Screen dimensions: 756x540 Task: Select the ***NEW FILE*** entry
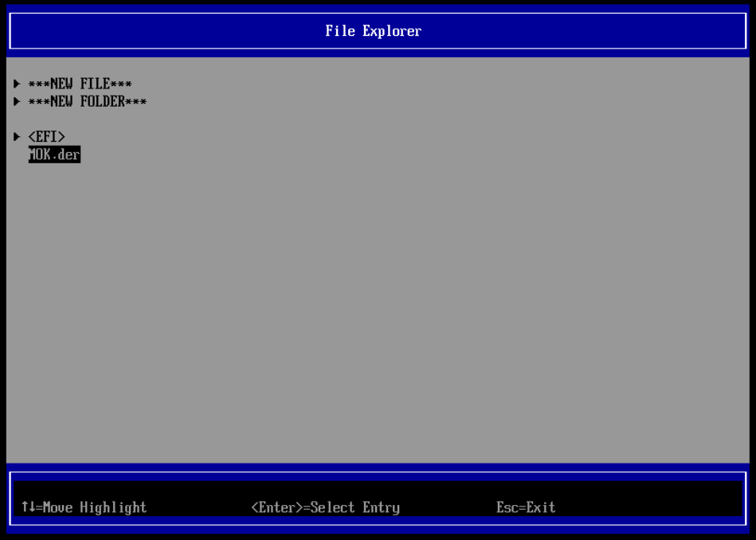[80, 84]
